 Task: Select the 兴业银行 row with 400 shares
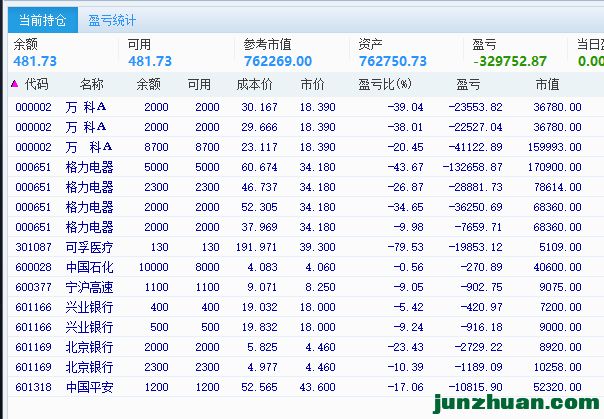click(306, 307)
